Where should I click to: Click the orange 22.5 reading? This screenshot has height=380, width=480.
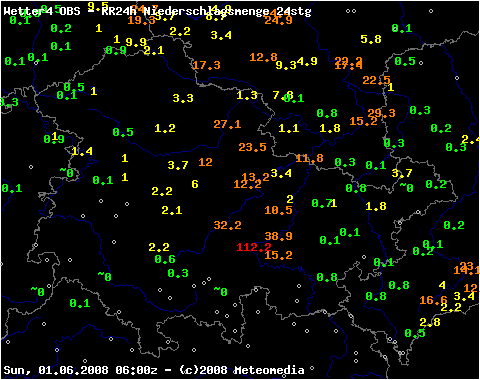click(x=376, y=80)
